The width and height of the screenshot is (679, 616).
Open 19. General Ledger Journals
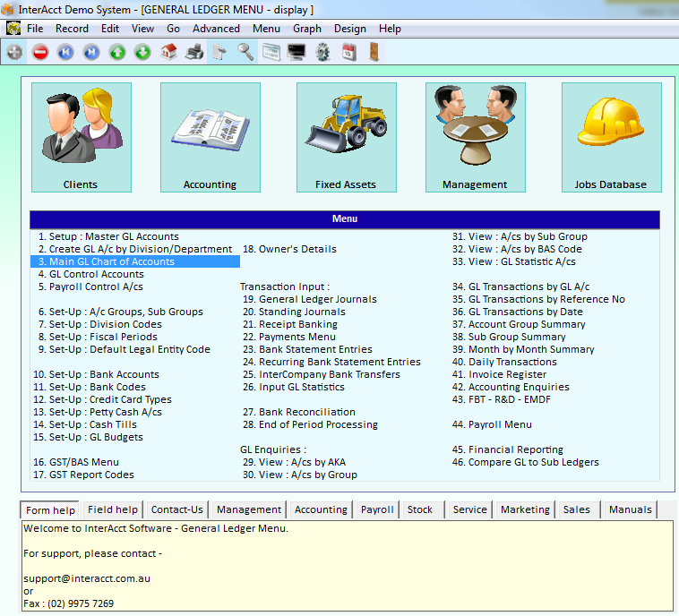pyautogui.click(x=310, y=299)
